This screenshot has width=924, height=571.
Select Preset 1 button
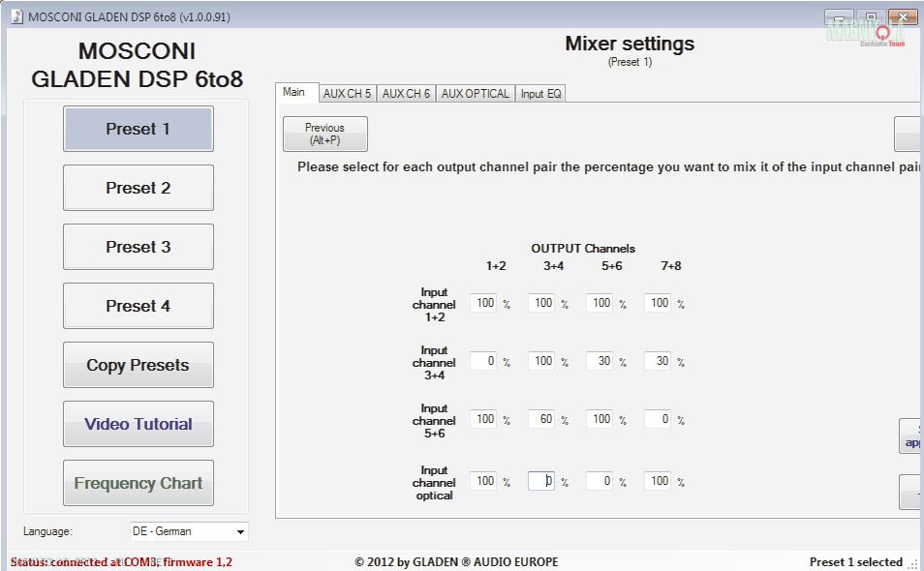(x=138, y=129)
